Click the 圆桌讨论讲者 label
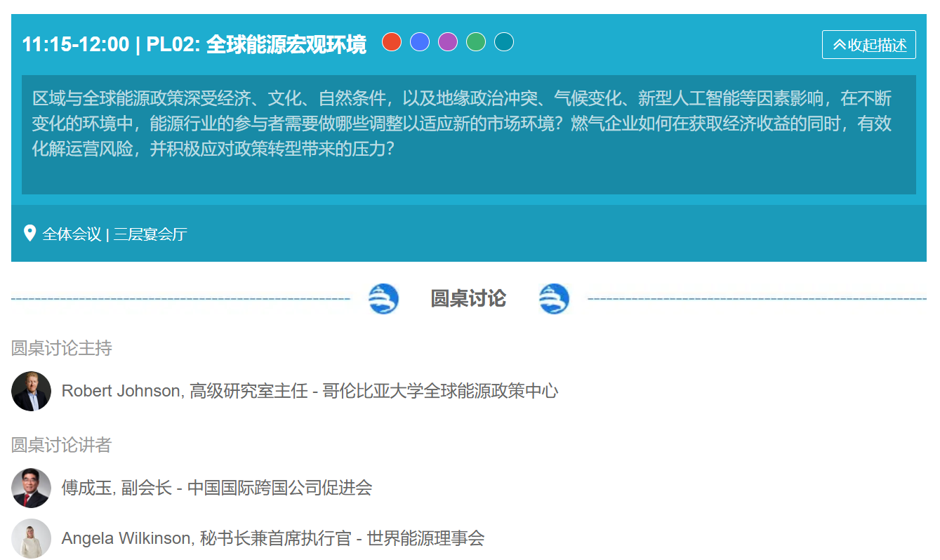 62,445
